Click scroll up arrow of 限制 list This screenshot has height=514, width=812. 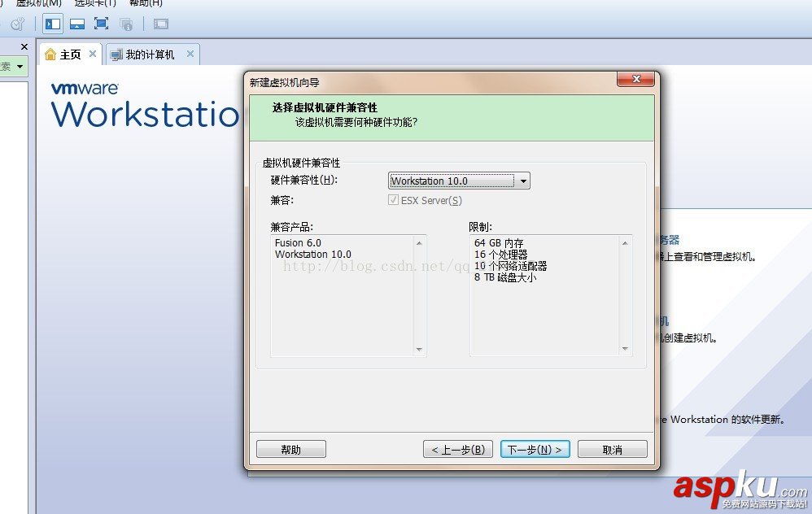(x=625, y=242)
